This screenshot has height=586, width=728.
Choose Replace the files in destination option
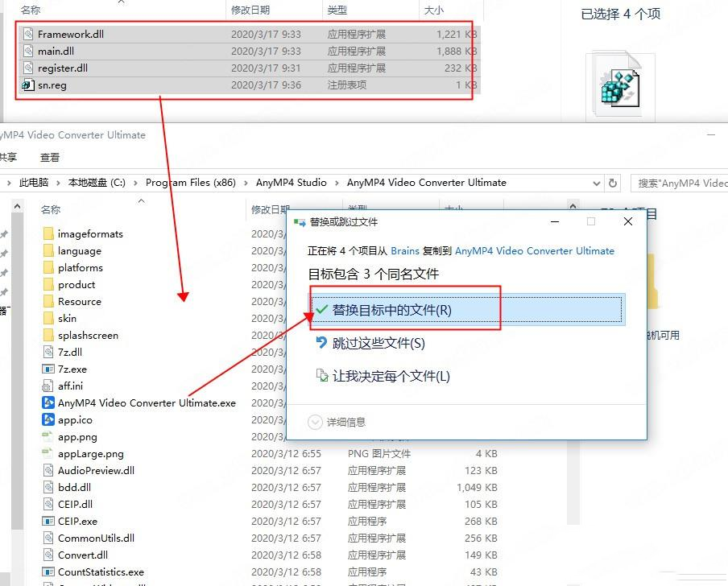coord(391,310)
